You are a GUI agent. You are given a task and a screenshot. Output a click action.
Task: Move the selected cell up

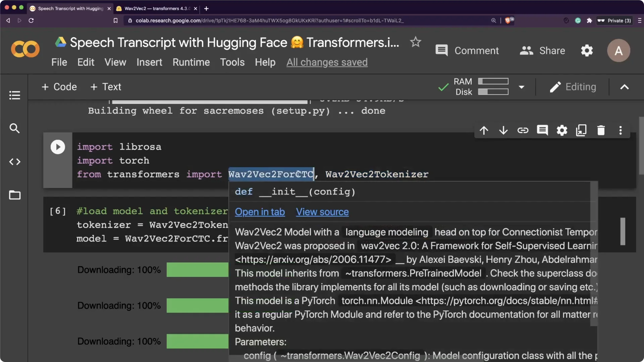point(484,130)
